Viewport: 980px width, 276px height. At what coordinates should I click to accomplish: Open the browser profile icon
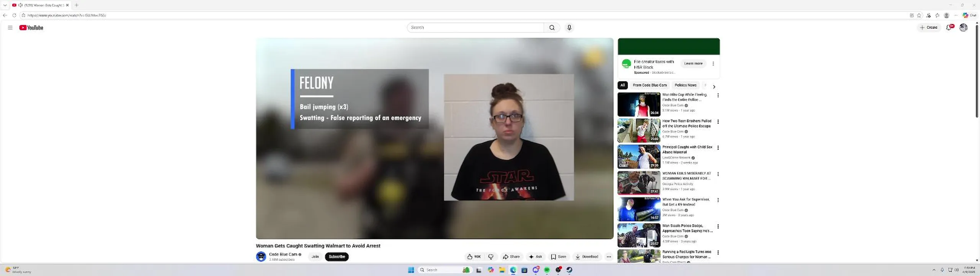coord(947,15)
